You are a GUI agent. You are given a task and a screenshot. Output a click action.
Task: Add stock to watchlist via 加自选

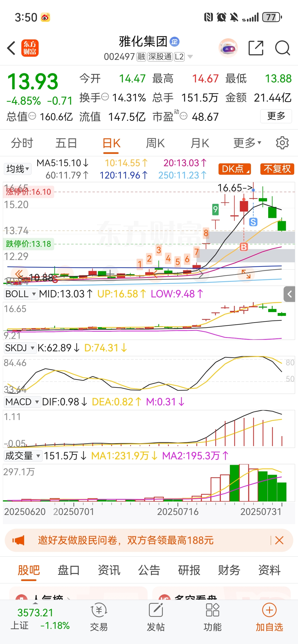(x=269, y=617)
